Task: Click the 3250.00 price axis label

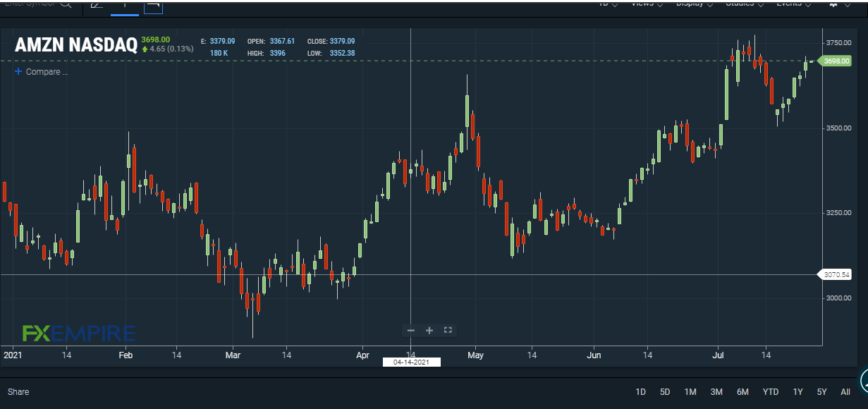Action: tap(838, 212)
